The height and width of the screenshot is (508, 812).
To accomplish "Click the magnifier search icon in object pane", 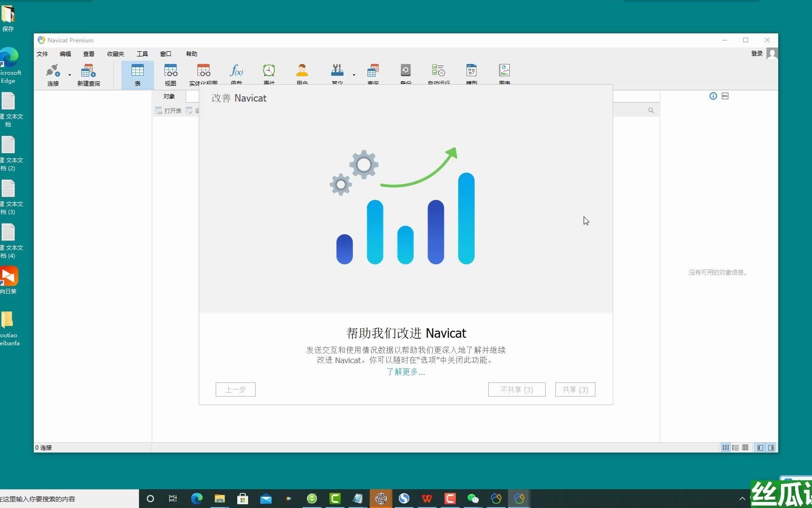I will pyautogui.click(x=651, y=111).
